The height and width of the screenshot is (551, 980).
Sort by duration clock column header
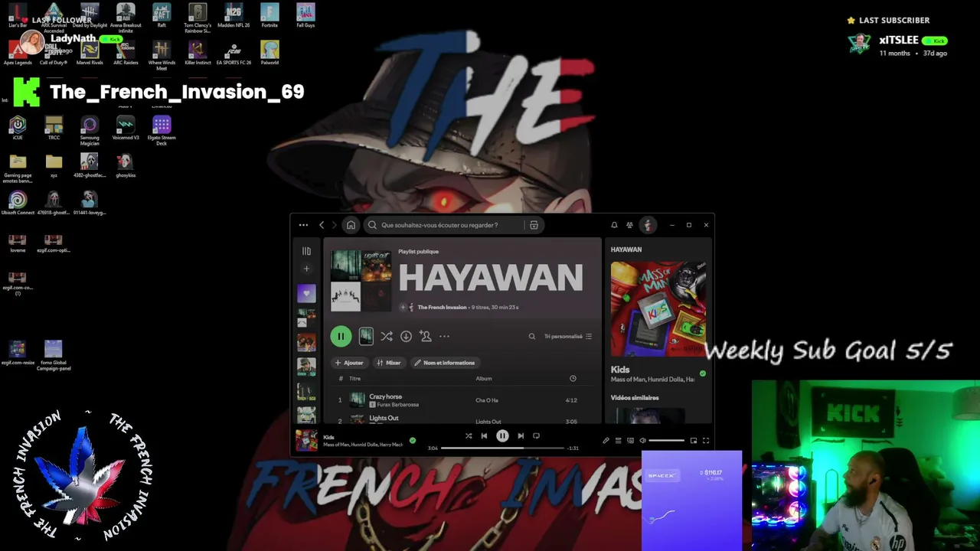pyautogui.click(x=573, y=378)
